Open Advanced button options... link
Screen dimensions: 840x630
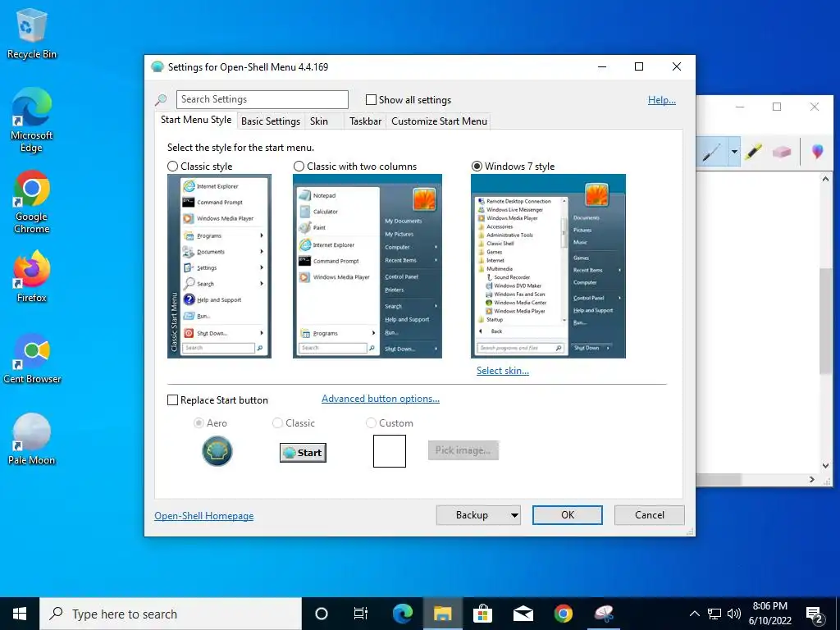coord(381,399)
